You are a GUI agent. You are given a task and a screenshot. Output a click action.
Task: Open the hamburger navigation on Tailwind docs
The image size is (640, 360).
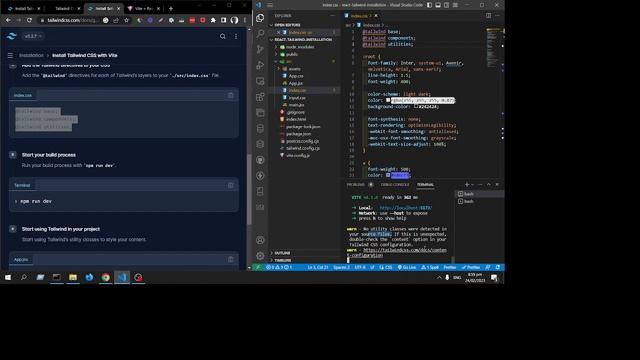coord(11,56)
